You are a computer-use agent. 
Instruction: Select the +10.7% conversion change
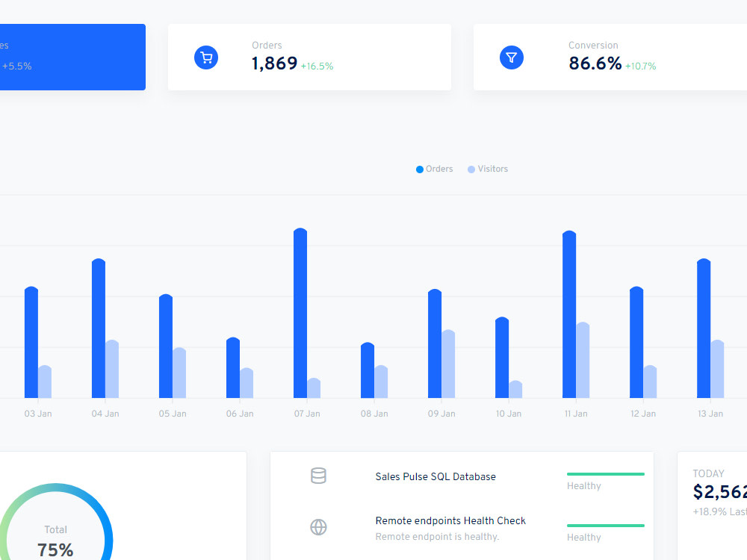pyautogui.click(x=640, y=66)
